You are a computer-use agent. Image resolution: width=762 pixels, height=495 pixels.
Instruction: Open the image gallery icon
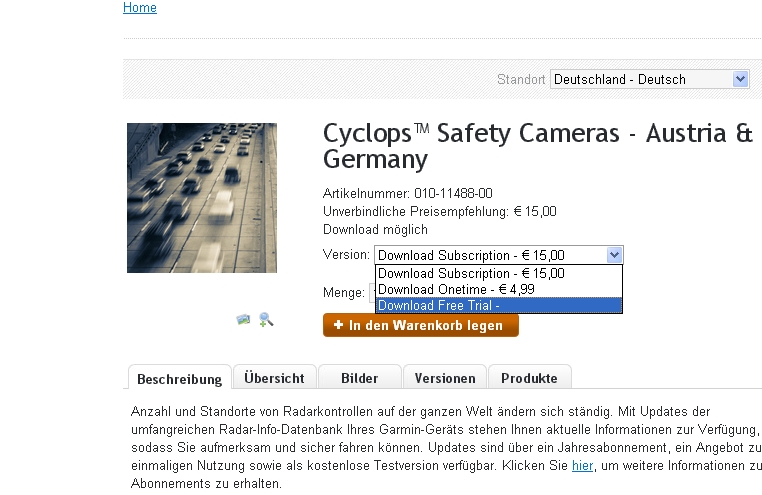[243, 320]
